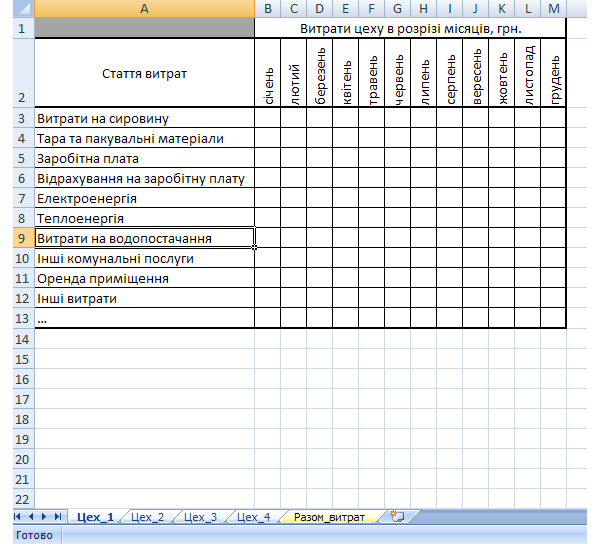This screenshot has height=544, width=600.
Task: Click the Insert Worksheet tab icon
Action: tap(398, 517)
